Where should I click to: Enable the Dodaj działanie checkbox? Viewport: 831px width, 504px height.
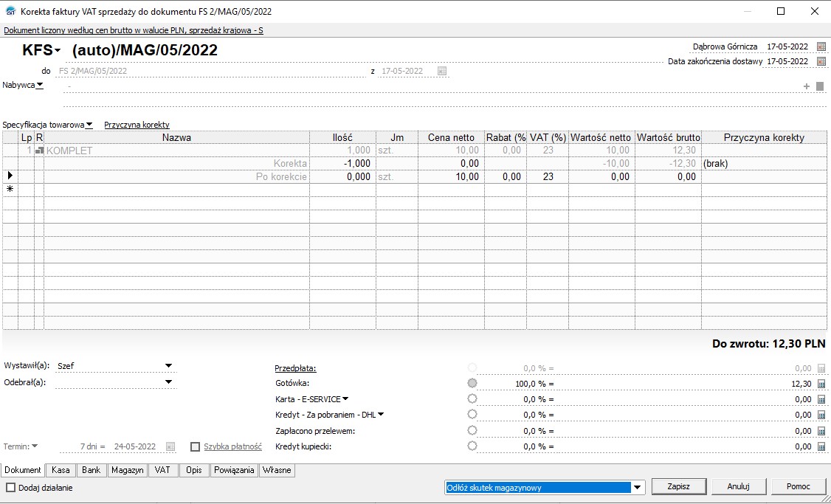pyautogui.click(x=11, y=487)
